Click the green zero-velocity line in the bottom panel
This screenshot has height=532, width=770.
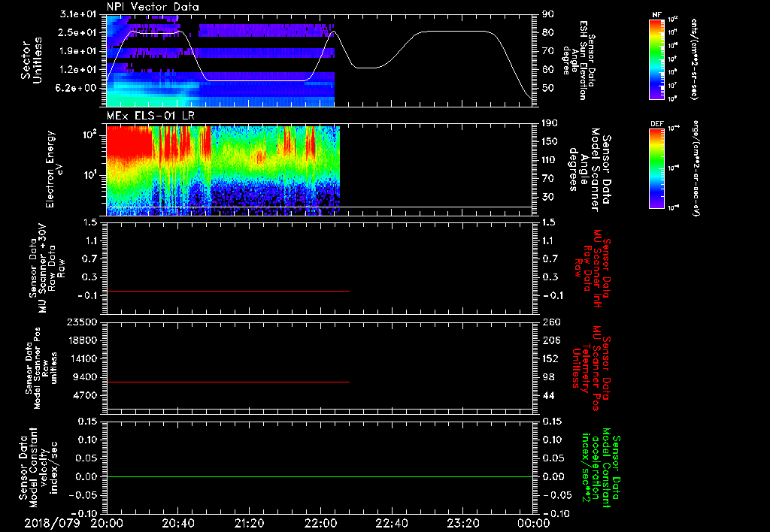320,476
